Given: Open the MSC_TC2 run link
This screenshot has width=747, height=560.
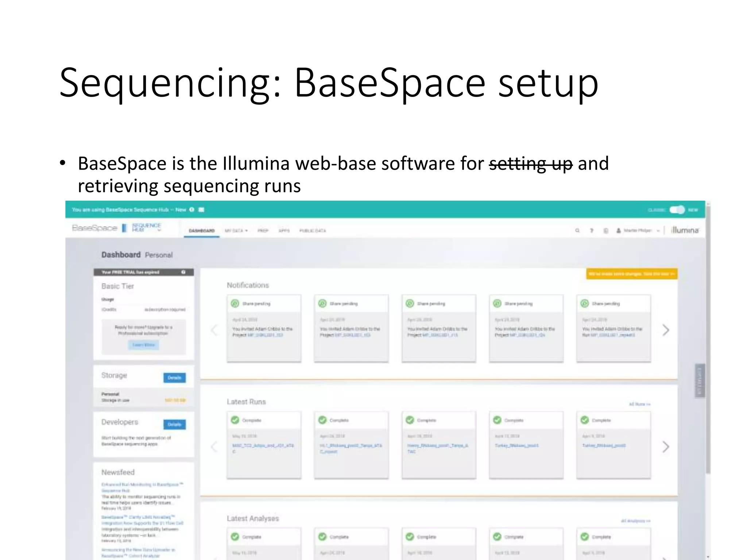Looking at the screenshot, I should pyautogui.click(x=263, y=448).
